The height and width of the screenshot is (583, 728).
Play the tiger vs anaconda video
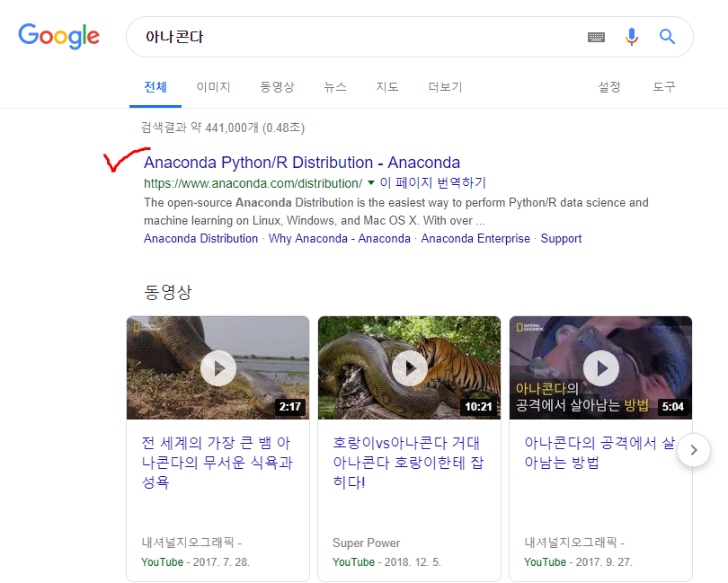pos(409,367)
